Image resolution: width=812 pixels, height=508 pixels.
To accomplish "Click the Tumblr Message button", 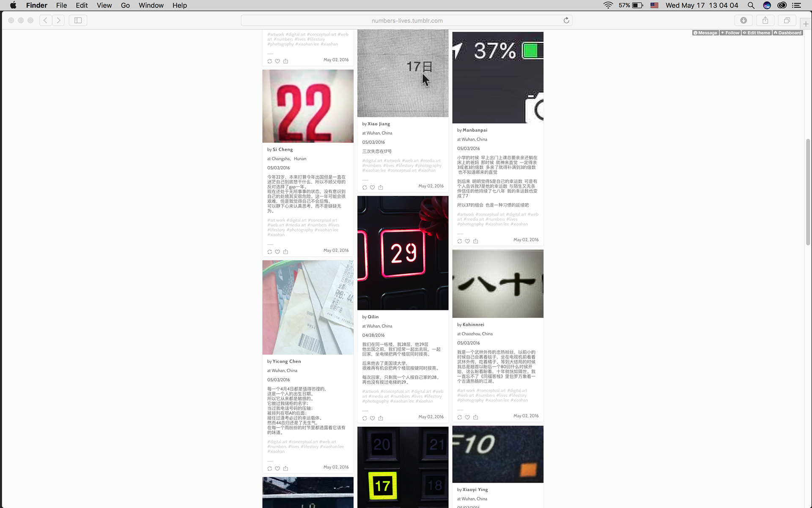I will pyautogui.click(x=705, y=33).
